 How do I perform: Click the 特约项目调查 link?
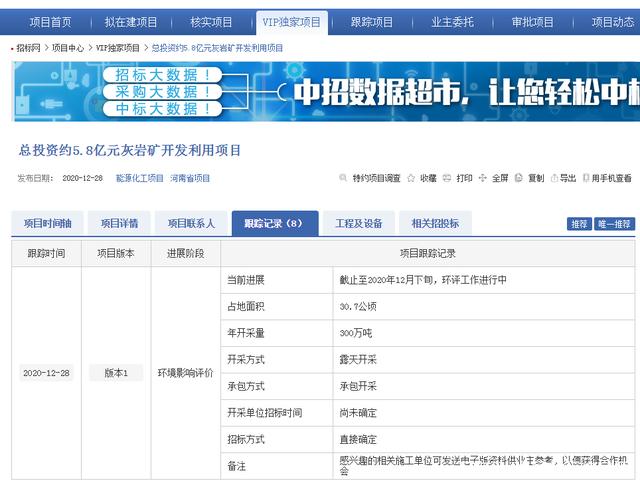376,178
